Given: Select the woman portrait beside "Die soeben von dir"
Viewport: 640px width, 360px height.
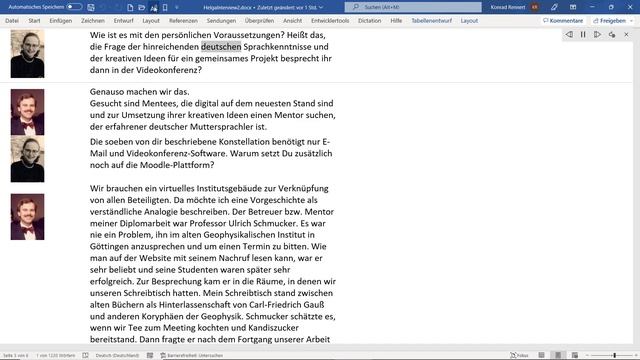Looking at the screenshot, I should [27, 159].
